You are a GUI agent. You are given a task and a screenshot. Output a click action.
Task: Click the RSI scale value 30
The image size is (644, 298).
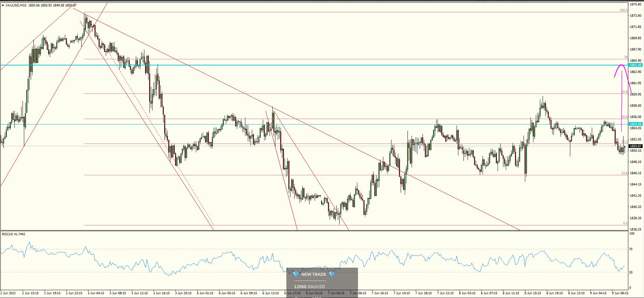631,272
